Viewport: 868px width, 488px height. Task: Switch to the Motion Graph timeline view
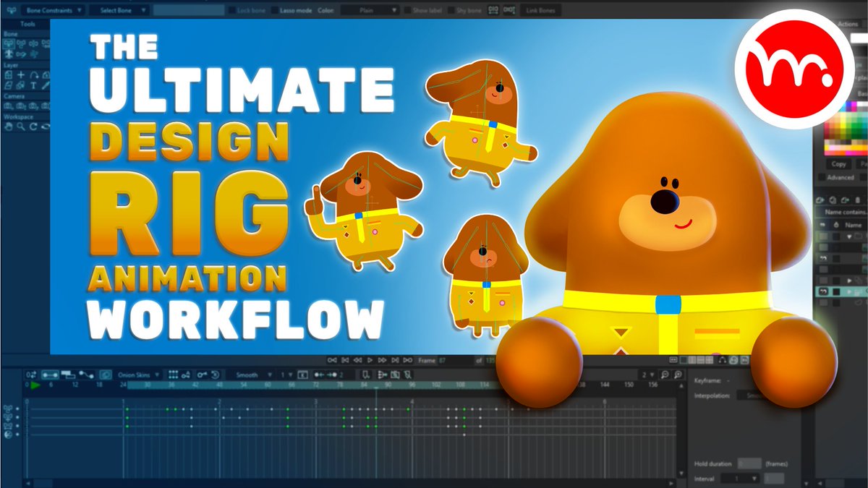[87, 374]
